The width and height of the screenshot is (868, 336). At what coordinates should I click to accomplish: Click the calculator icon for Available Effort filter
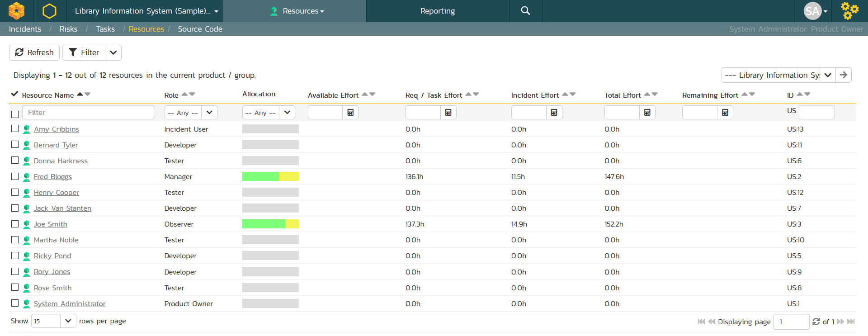pos(350,113)
